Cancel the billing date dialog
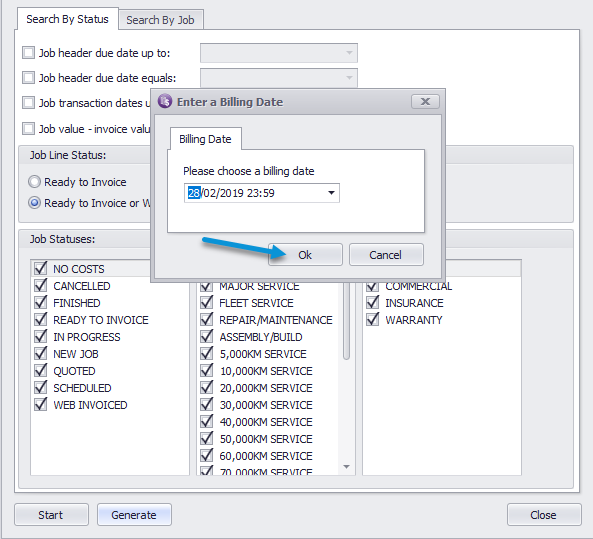The image size is (593, 539). pyautogui.click(x=386, y=255)
